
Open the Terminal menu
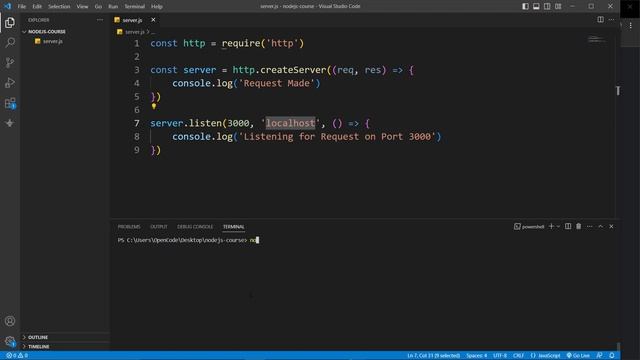click(x=135, y=7)
